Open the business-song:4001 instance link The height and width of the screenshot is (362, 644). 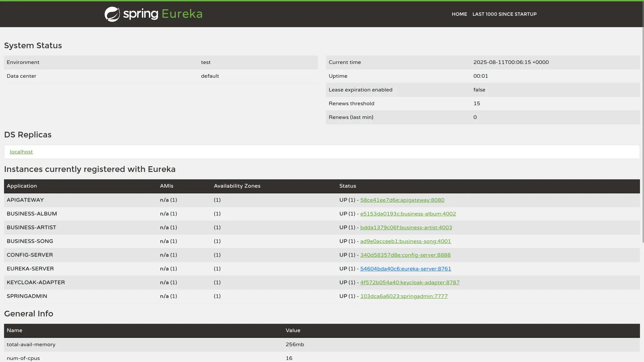406,241
